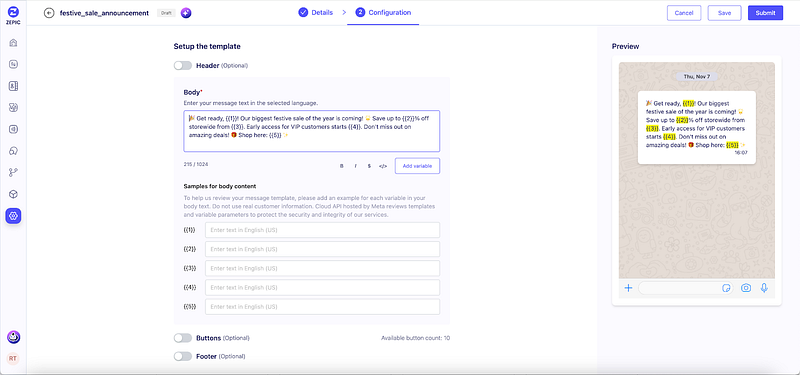This screenshot has height=375, width=800.
Task: Click the cube icon in the sidebar
Action: tap(14, 194)
